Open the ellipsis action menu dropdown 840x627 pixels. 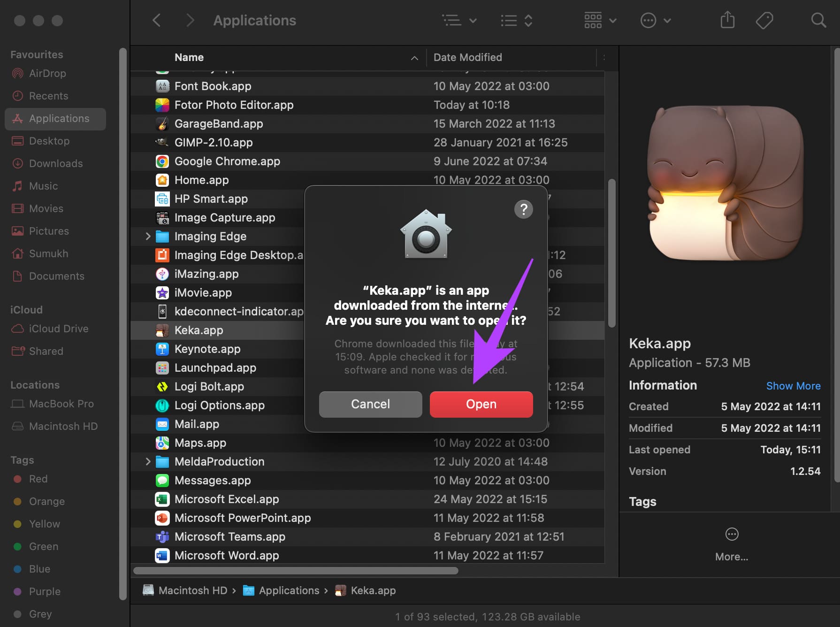coord(656,20)
